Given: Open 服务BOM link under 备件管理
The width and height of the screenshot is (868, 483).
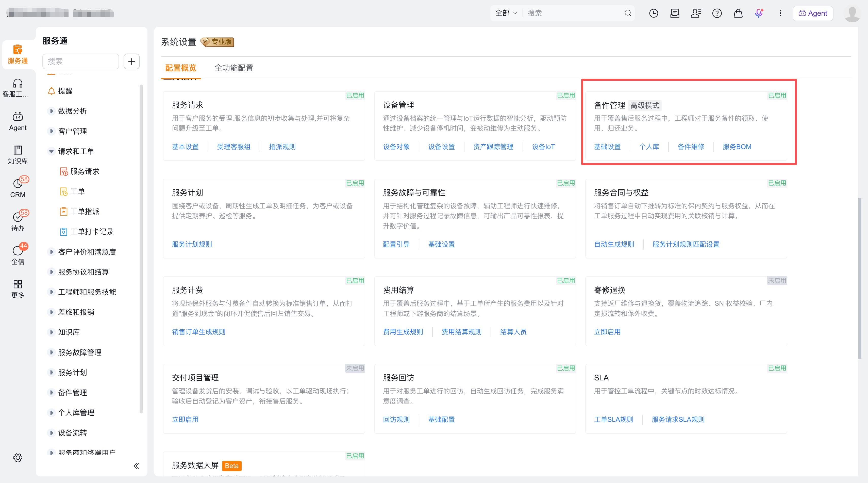Looking at the screenshot, I should pos(737,147).
